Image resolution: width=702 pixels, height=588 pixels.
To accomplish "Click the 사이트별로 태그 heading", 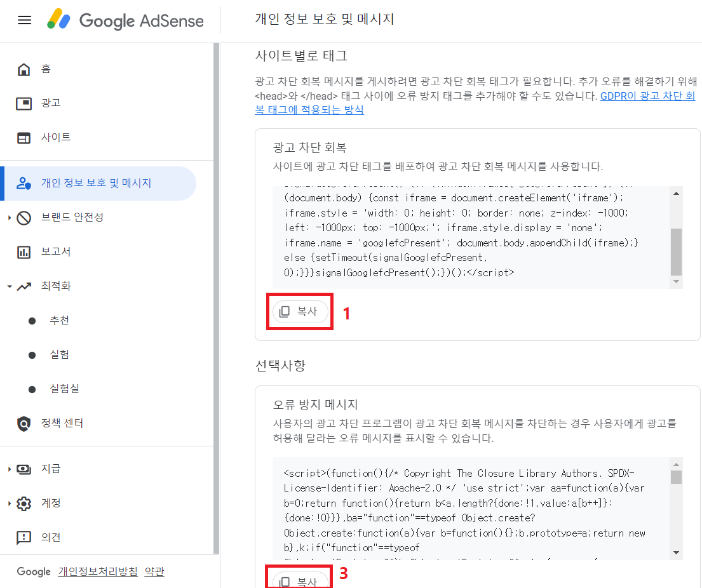I will point(301,55).
